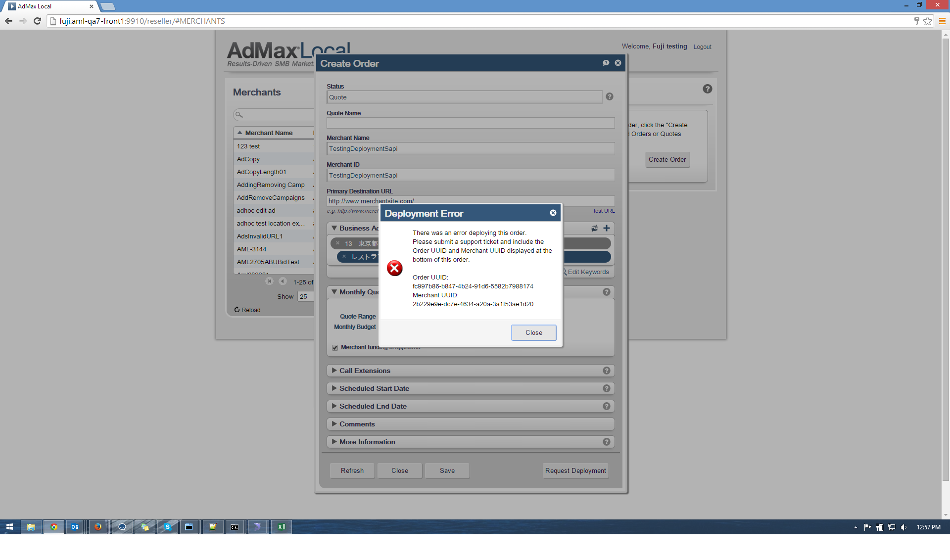Select merchant 'AML2705ABUBidTest' in list
The width and height of the screenshot is (950, 560).
(x=274, y=262)
